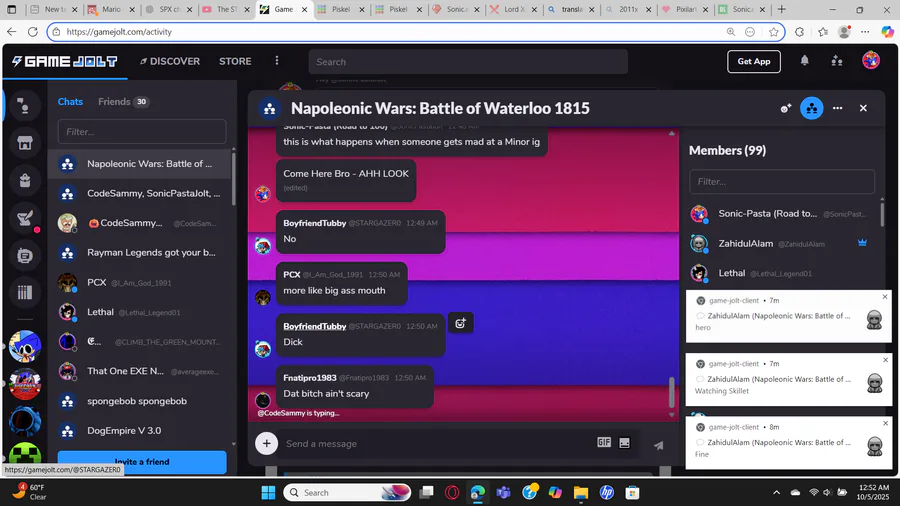900x506 pixels.
Task: Click the Invite a friend button
Action: click(142, 462)
